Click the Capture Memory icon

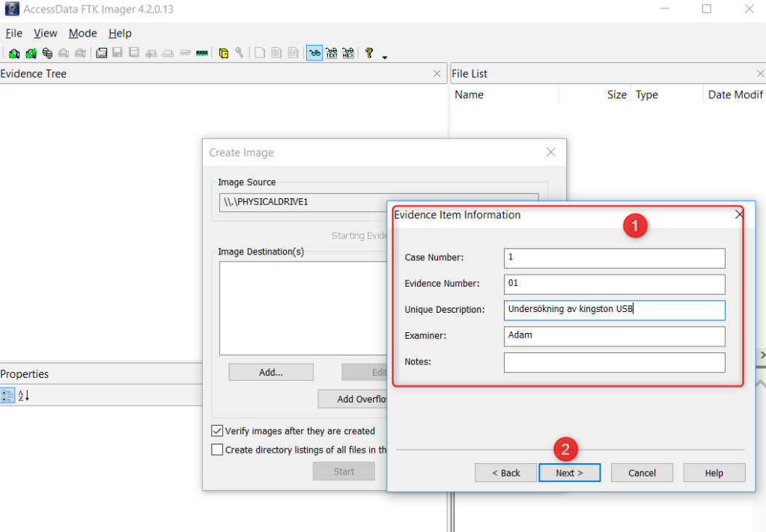[x=201, y=53]
